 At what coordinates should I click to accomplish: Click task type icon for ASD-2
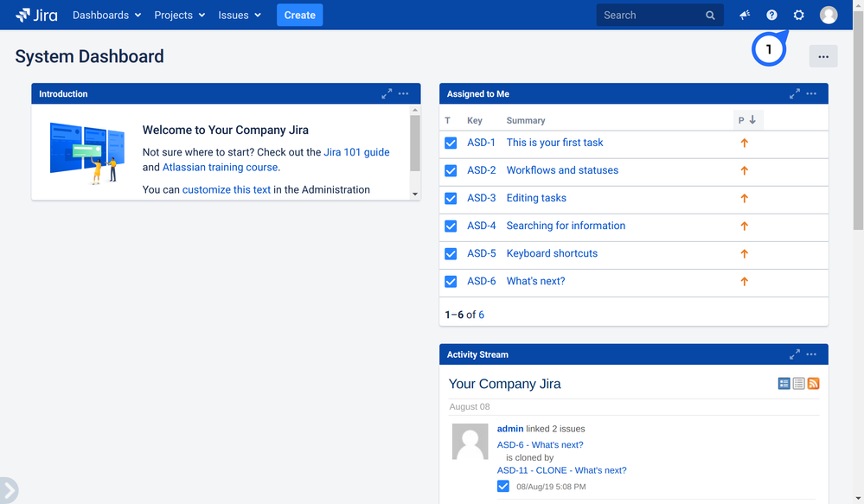click(451, 171)
